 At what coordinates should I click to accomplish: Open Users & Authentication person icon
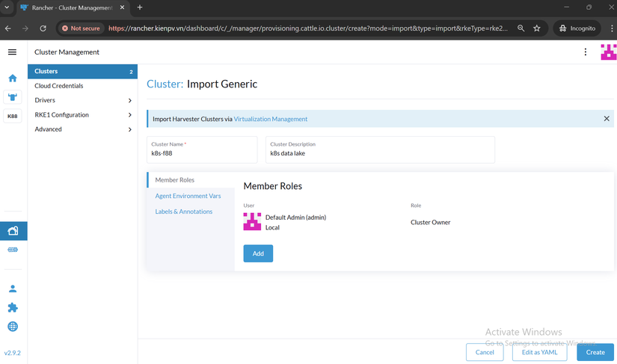click(13, 289)
